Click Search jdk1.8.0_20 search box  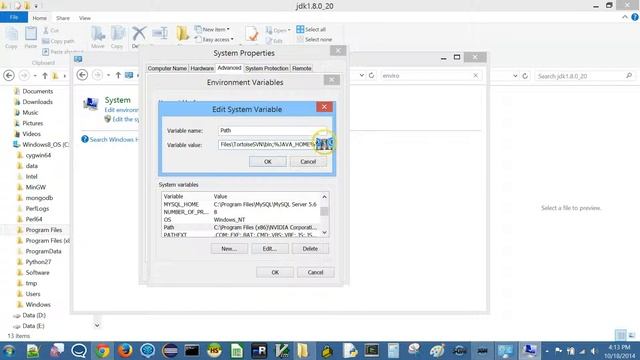pos(585,76)
